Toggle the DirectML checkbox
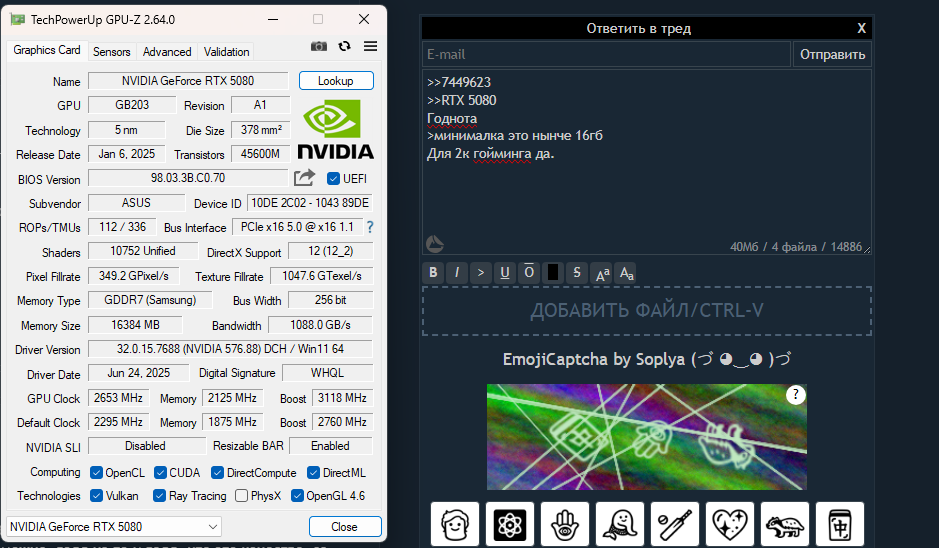The height and width of the screenshot is (548, 939). [313, 473]
